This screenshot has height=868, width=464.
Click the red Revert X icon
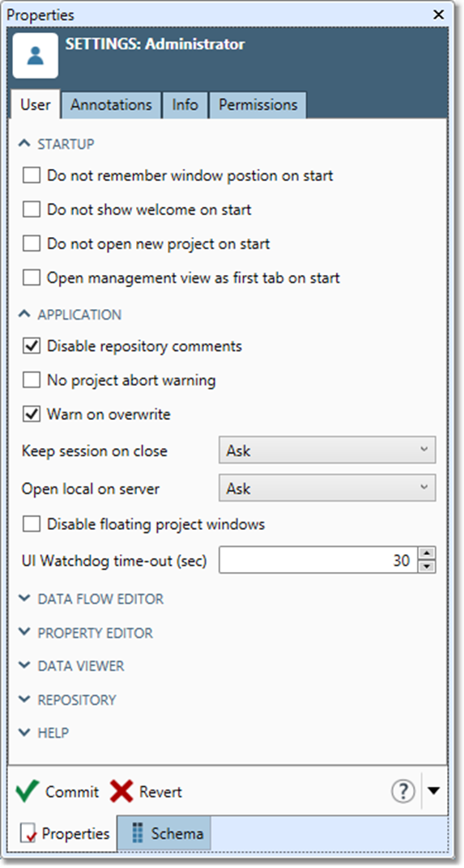121,792
